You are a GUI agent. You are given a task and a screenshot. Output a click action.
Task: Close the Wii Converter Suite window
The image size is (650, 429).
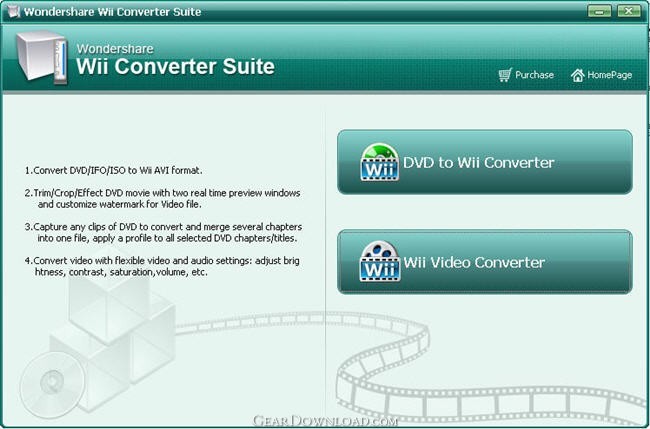(x=629, y=11)
